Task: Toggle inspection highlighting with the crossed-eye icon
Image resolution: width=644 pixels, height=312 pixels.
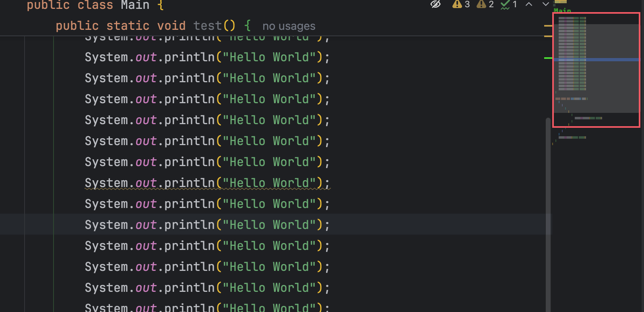Action: (436, 4)
